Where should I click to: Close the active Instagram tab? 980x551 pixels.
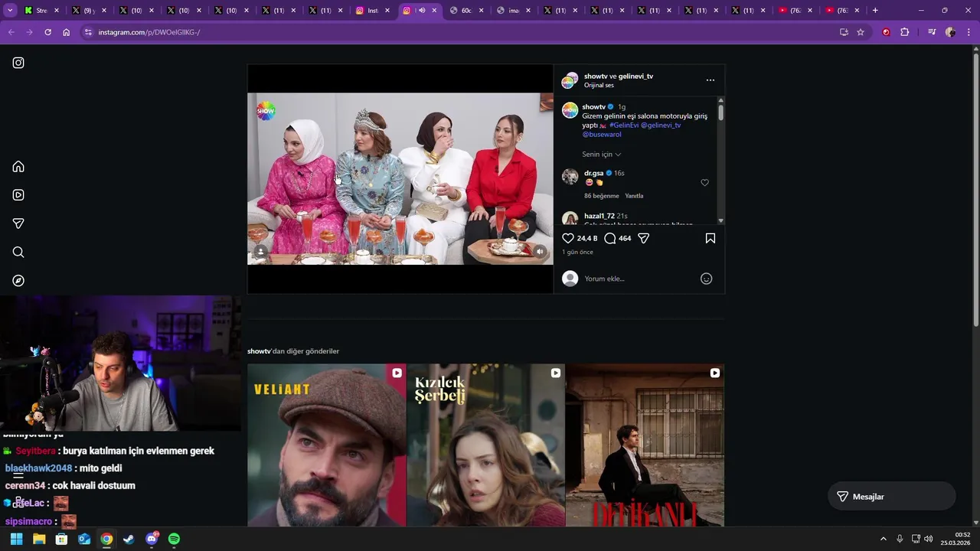click(435, 11)
